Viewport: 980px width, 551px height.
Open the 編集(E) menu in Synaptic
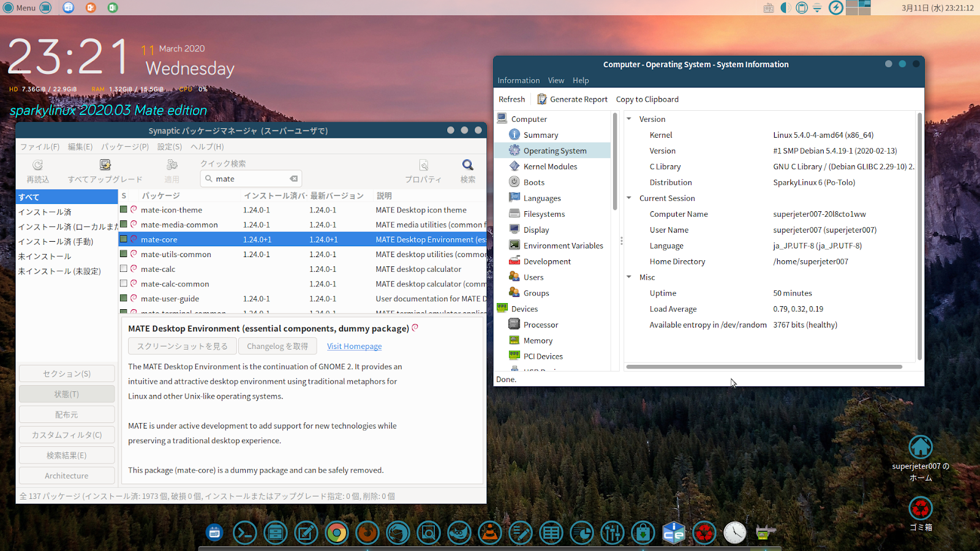[80, 147]
